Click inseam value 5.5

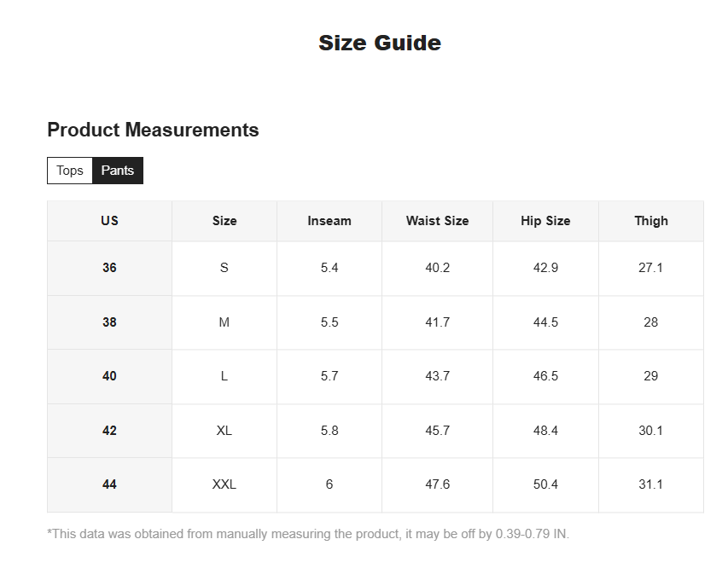point(329,322)
